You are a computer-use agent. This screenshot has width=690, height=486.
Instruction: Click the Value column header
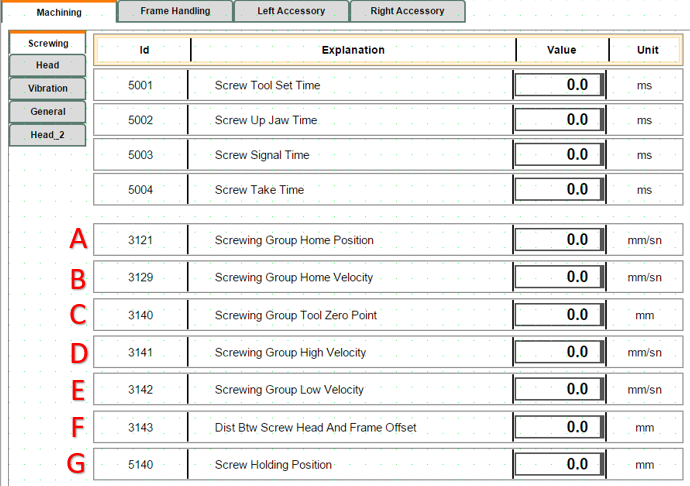tap(561, 50)
